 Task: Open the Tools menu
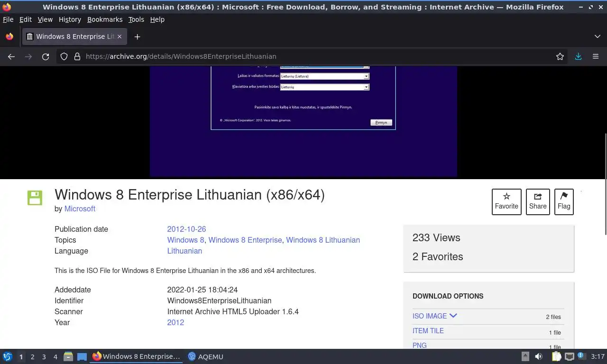[136, 19]
